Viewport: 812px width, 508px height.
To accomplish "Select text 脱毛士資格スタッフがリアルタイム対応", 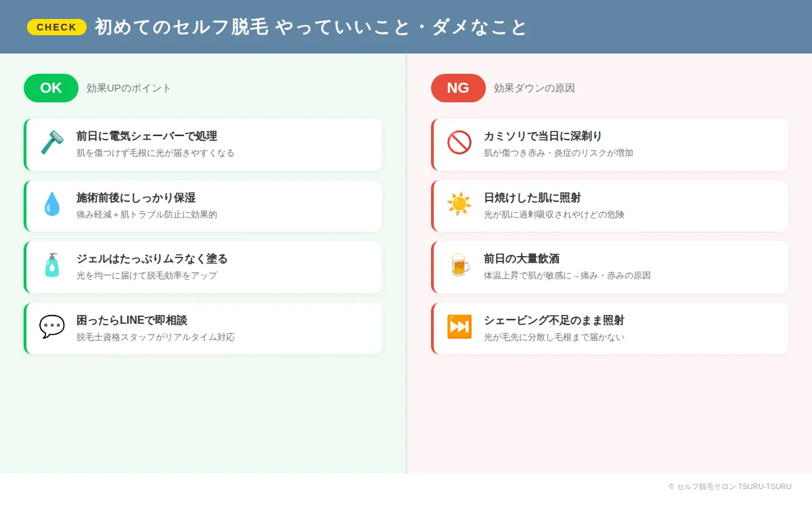I will pyautogui.click(x=155, y=337).
